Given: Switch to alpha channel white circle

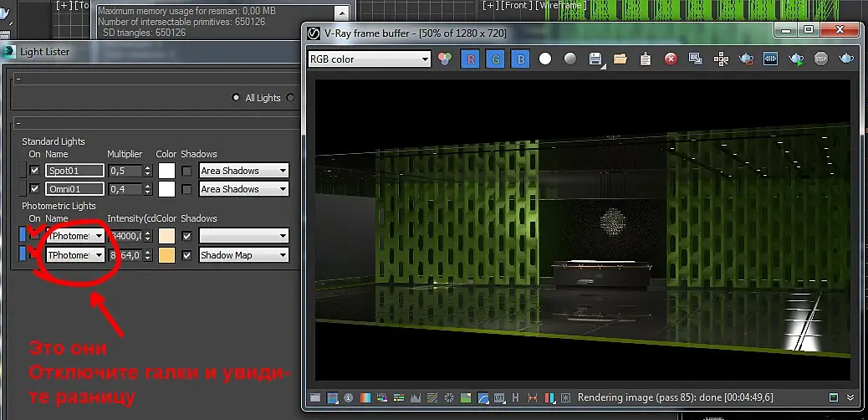Looking at the screenshot, I should tap(545, 59).
